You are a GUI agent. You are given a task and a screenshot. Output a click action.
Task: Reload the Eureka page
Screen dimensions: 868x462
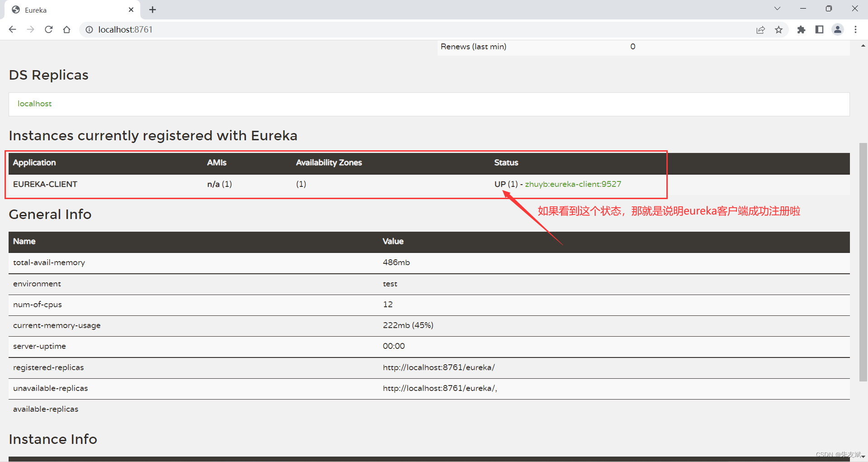49,29
